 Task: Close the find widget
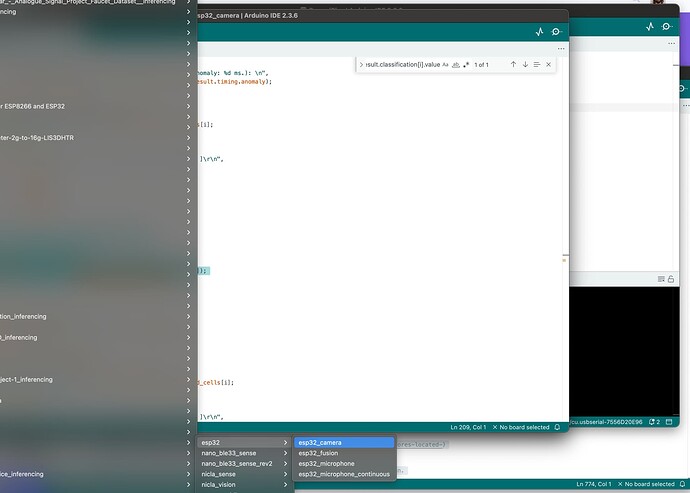click(x=548, y=64)
